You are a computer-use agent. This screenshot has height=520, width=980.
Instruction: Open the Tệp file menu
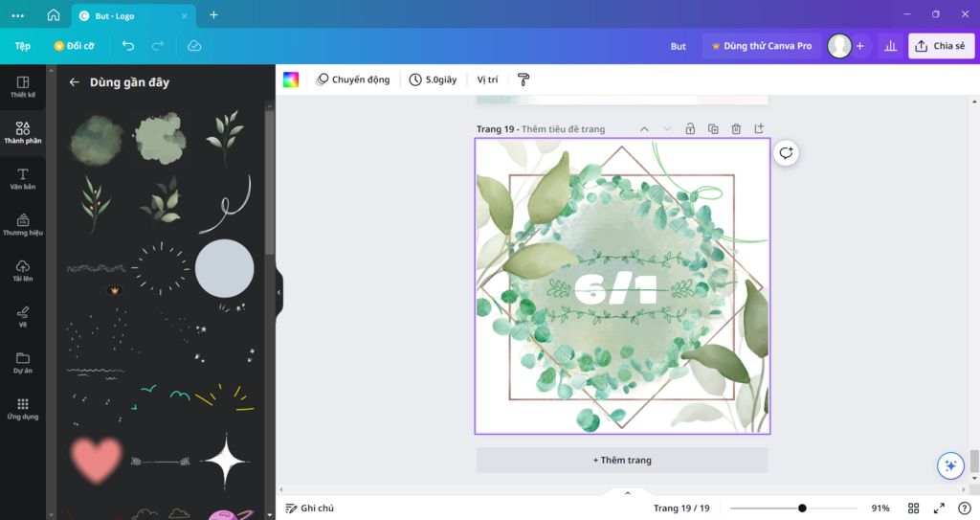[23, 46]
